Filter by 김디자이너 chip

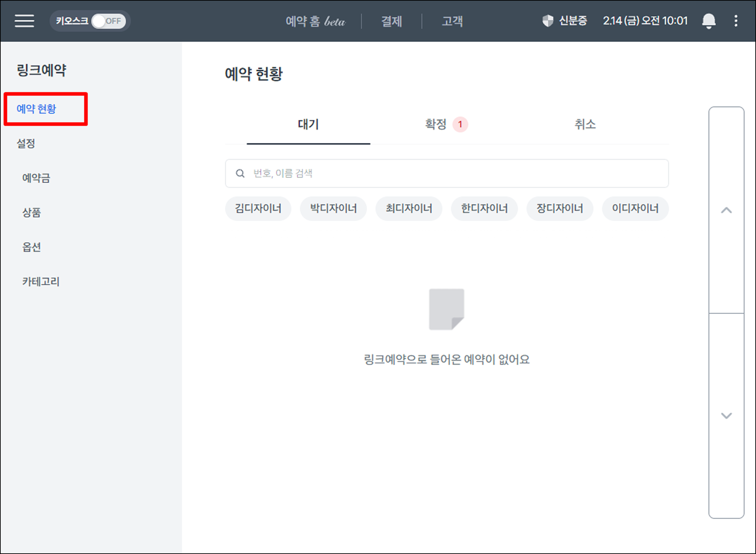pyautogui.click(x=258, y=209)
